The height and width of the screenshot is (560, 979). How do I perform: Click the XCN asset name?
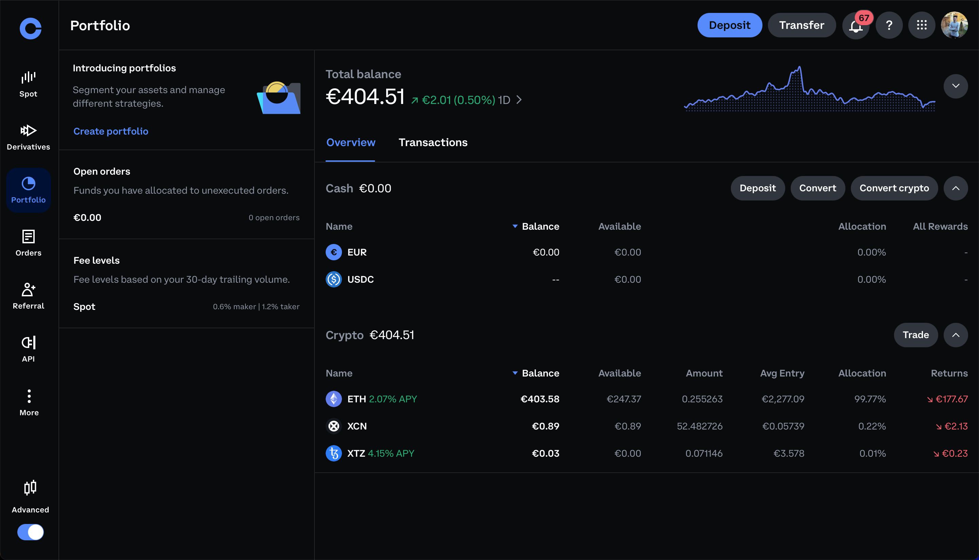357,426
